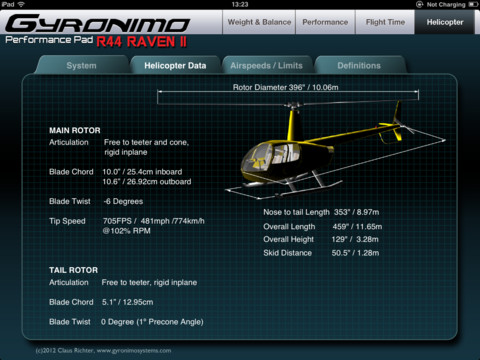Tap the Overall Length value

pos(357,227)
